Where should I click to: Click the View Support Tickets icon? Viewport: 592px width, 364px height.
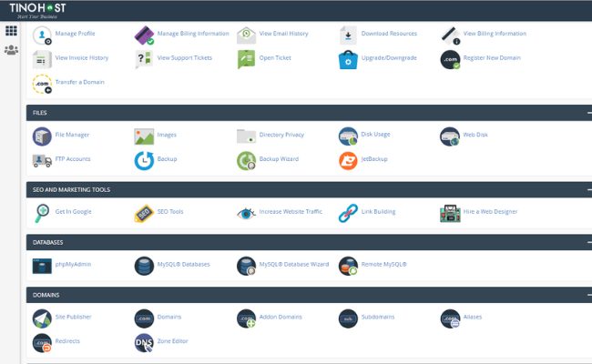pyautogui.click(x=144, y=59)
